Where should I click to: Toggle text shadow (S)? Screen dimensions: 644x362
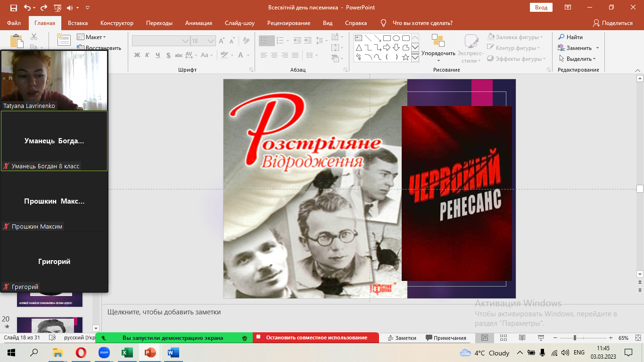(x=168, y=55)
